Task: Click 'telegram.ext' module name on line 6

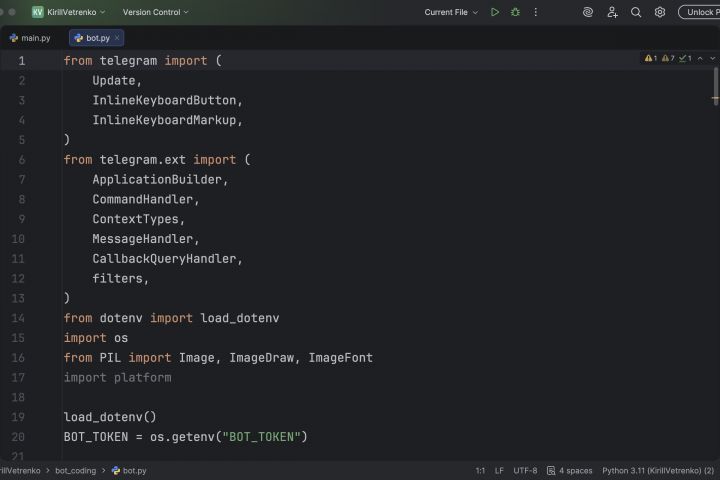Action: pos(142,160)
